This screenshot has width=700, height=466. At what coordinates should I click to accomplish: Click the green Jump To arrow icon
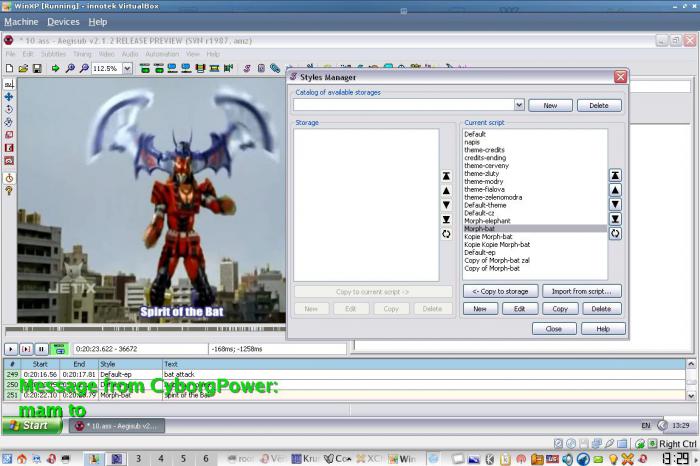(x=55, y=68)
